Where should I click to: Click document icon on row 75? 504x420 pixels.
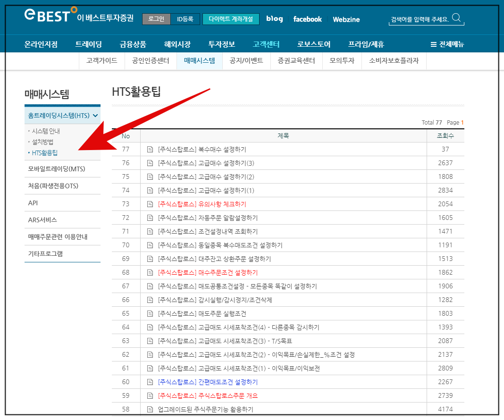click(150, 177)
